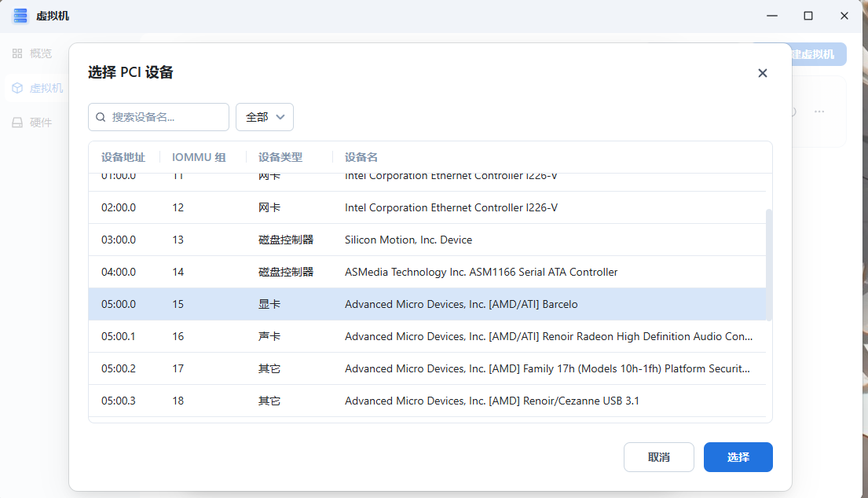The width and height of the screenshot is (868, 498).
Task: Click the device list vertical scrollbar
Action: (769, 265)
